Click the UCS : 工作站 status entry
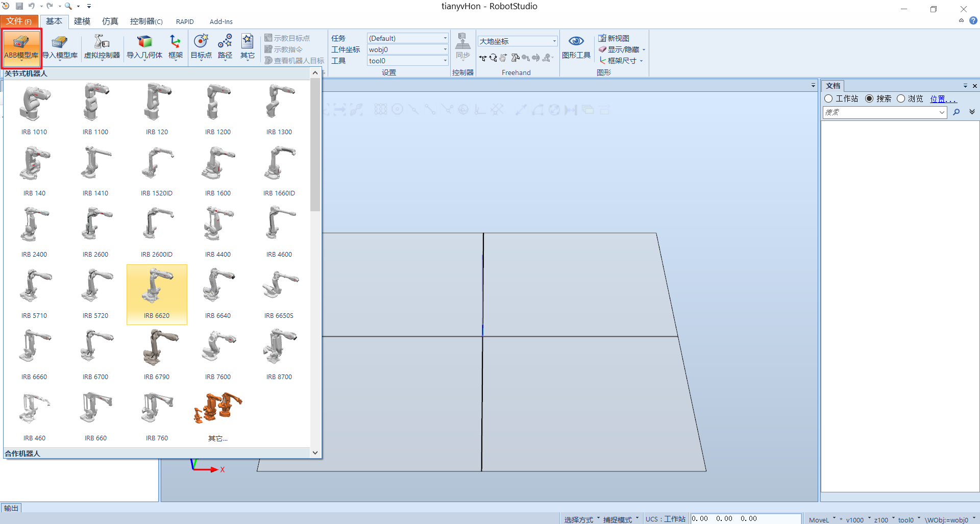 click(665, 519)
